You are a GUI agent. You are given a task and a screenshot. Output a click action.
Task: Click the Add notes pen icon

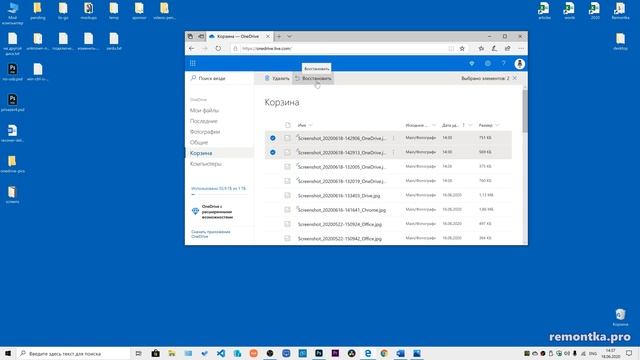[494, 49]
